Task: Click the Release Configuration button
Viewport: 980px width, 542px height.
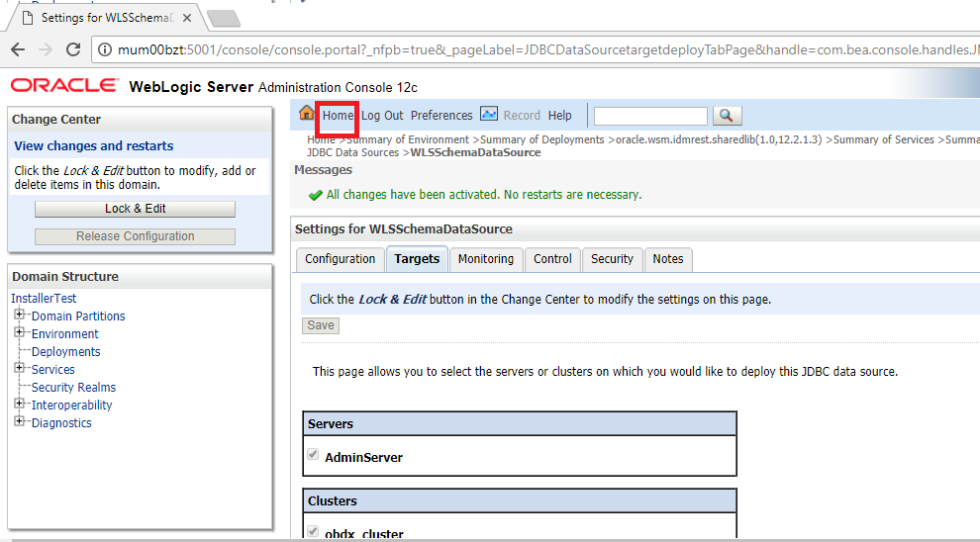Action: pyautogui.click(x=135, y=236)
